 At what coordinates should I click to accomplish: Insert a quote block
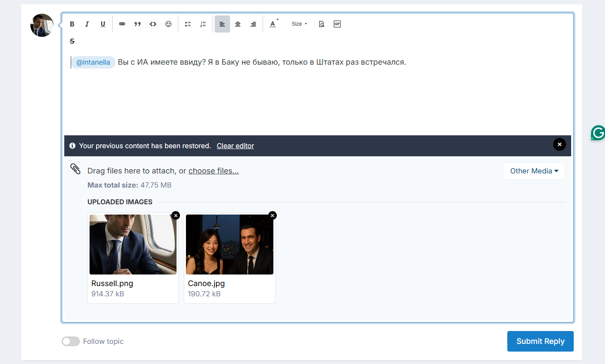point(138,24)
